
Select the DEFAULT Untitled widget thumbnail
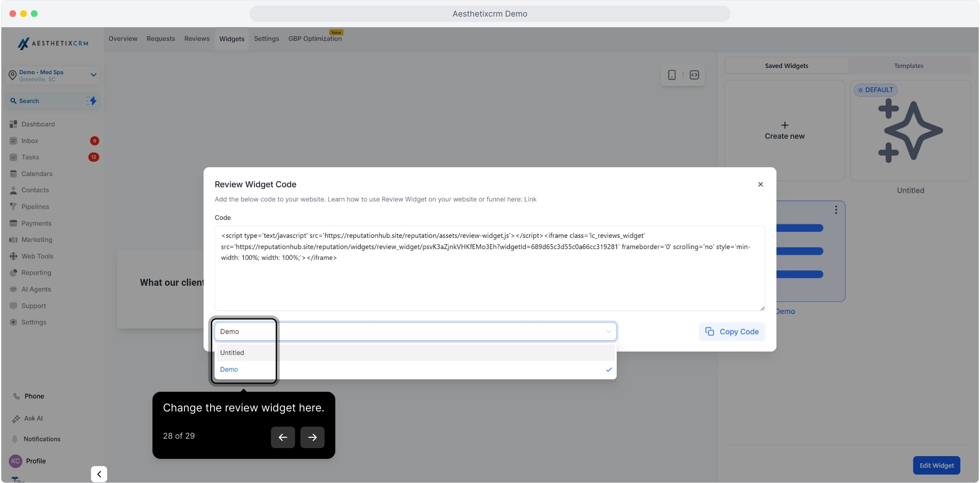[910, 131]
